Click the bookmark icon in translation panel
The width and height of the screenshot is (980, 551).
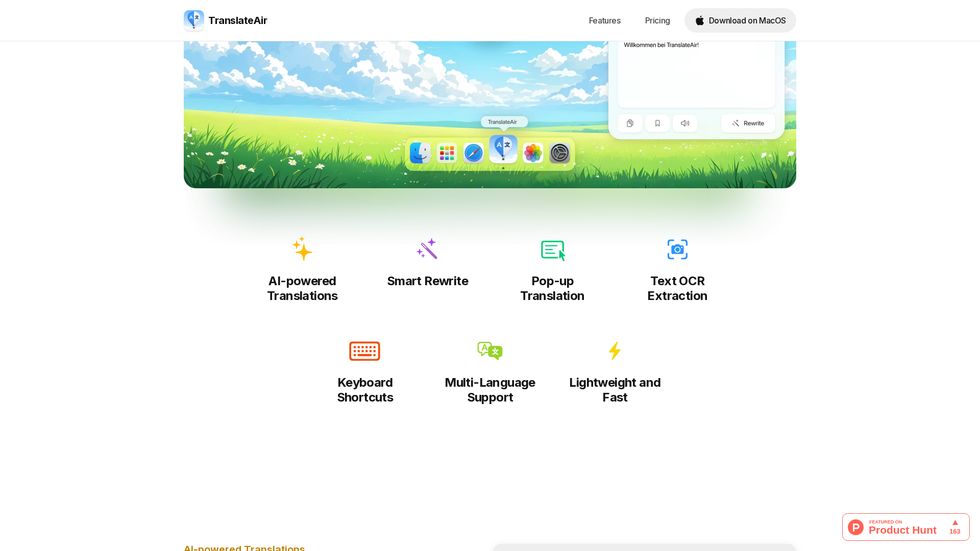click(x=657, y=123)
